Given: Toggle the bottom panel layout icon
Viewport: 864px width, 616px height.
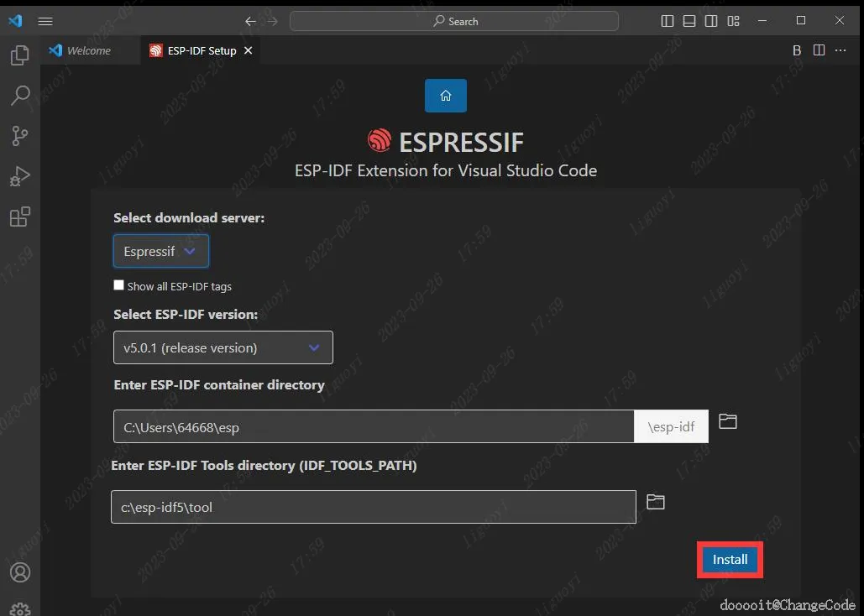Looking at the screenshot, I should click(x=689, y=21).
